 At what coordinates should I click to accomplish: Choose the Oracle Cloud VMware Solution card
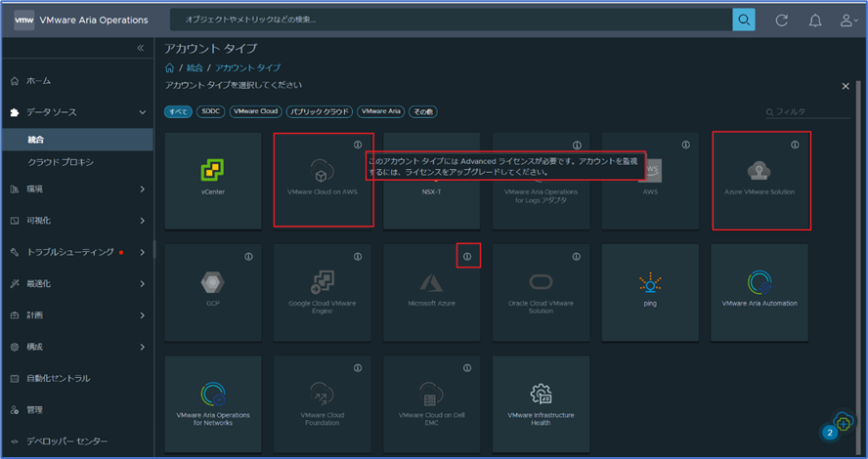coord(541,293)
